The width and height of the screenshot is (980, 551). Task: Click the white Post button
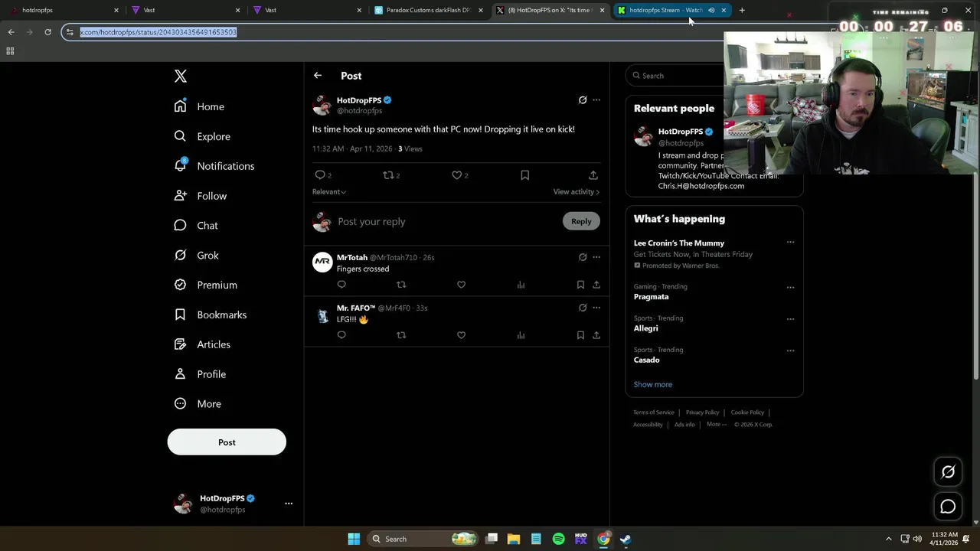coord(227,442)
